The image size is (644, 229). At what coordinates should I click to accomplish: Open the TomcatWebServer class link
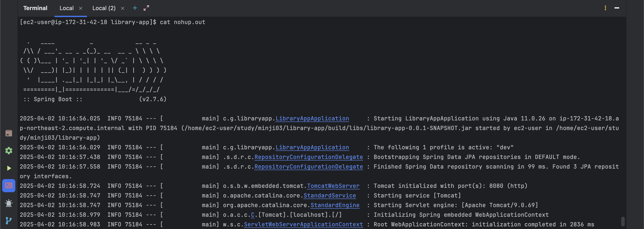pyautogui.click(x=333, y=186)
